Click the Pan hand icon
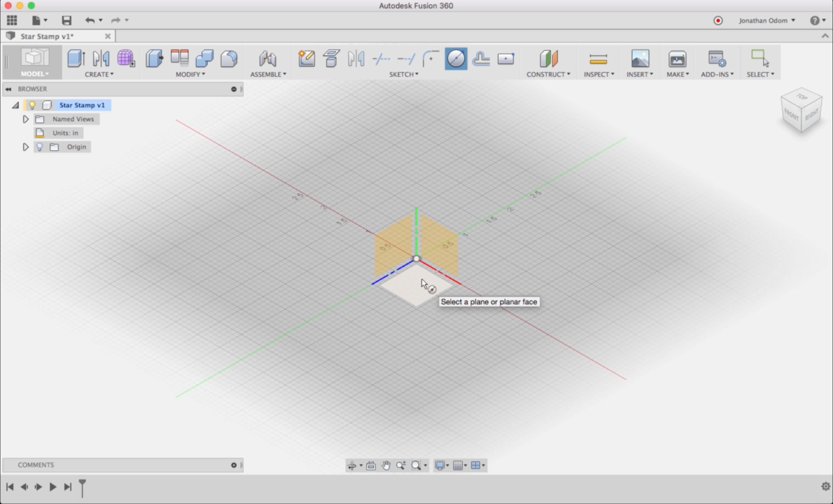Image resolution: width=833 pixels, height=504 pixels. click(x=386, y=465)
